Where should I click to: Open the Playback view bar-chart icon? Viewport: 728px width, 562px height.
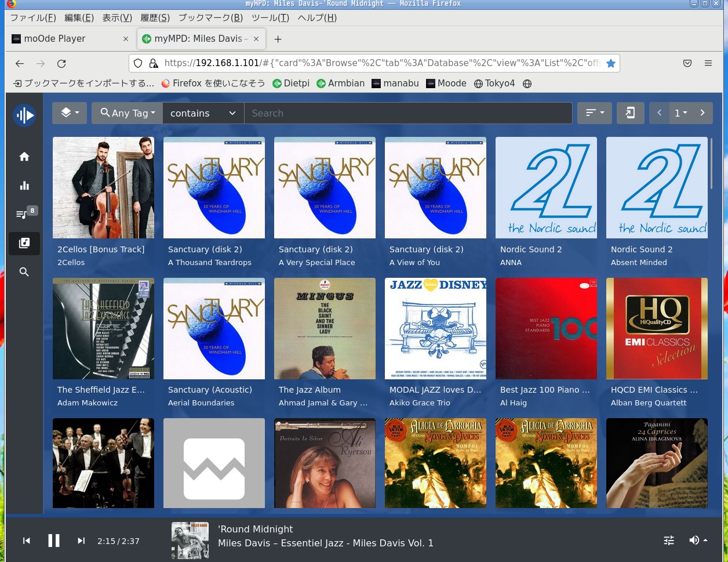[x=24, y=186]
